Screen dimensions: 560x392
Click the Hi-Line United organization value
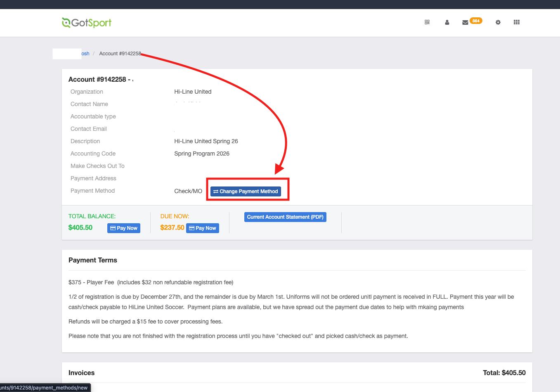[193, 92]
